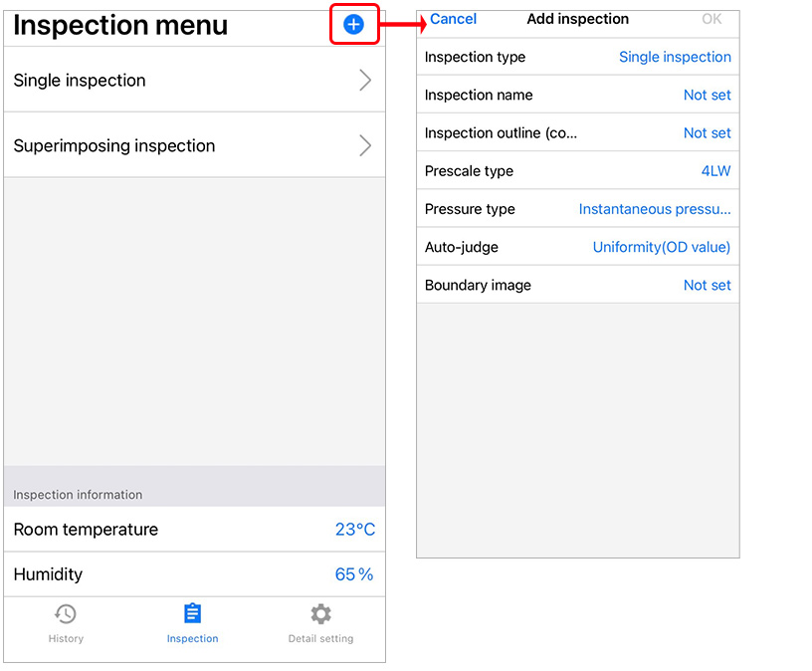Edit Room temperature 23°C value
Viewport: 812px width, 671px height.
click(x=354, y=530)
